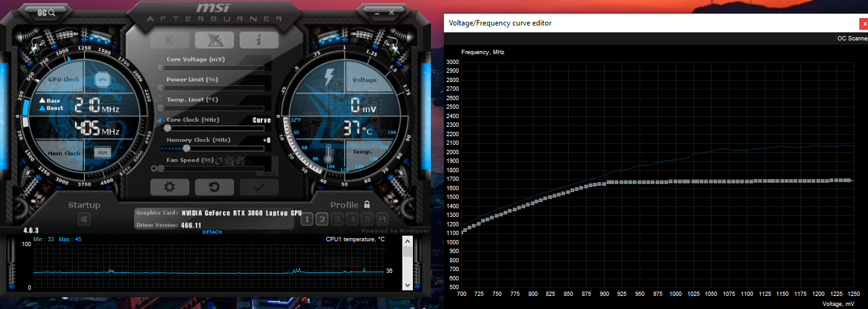This screenshot has width=868, height=309.
Task: Click the Curve label next to Core Clock
Action: (x=261, y=120)
